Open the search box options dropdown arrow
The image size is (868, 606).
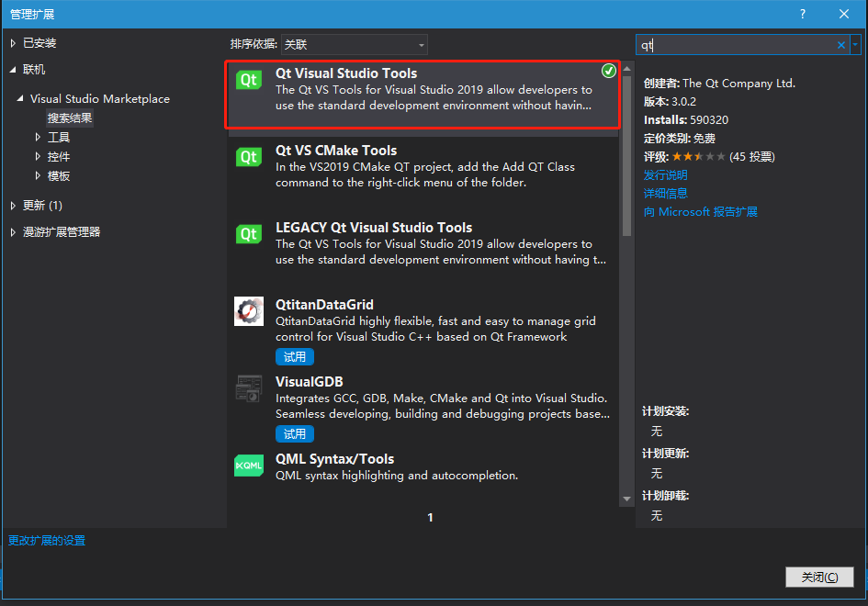[x=856, y=45]
